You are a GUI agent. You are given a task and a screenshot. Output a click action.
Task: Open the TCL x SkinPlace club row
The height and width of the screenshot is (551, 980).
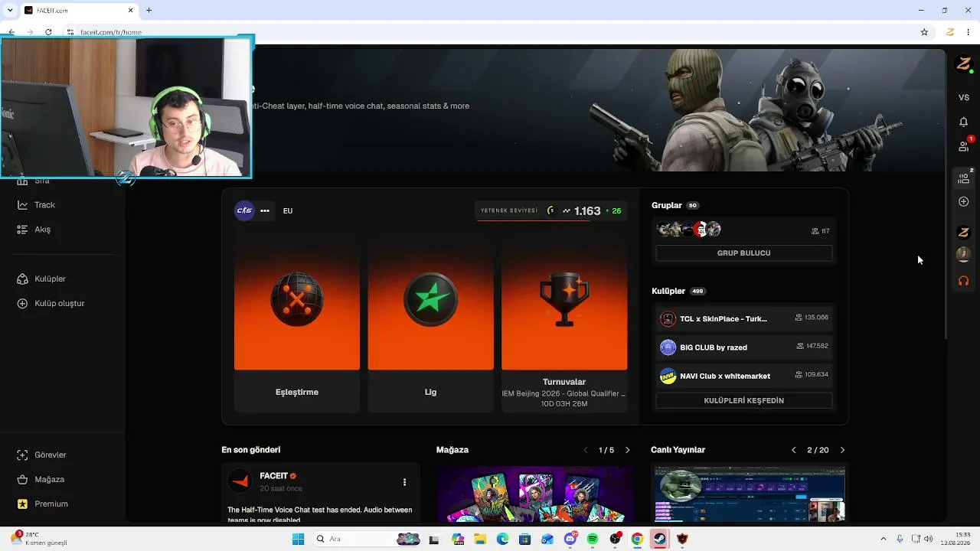point(743,319)
